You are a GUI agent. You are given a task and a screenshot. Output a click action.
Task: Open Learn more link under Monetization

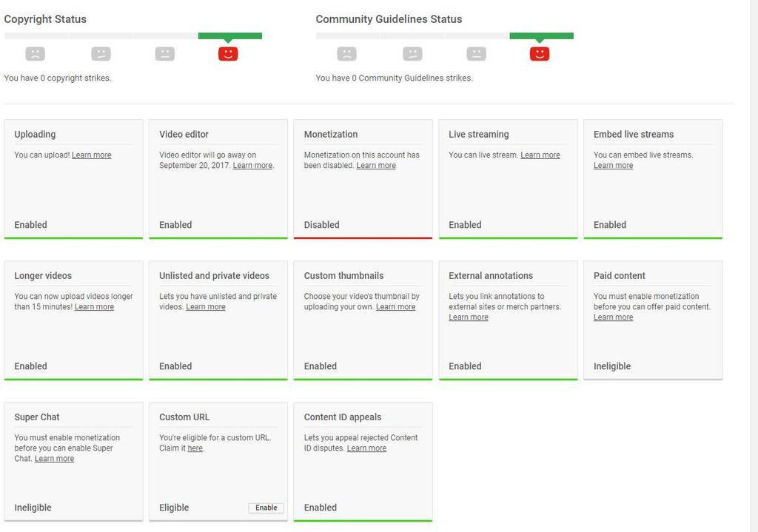pos(376,166)
